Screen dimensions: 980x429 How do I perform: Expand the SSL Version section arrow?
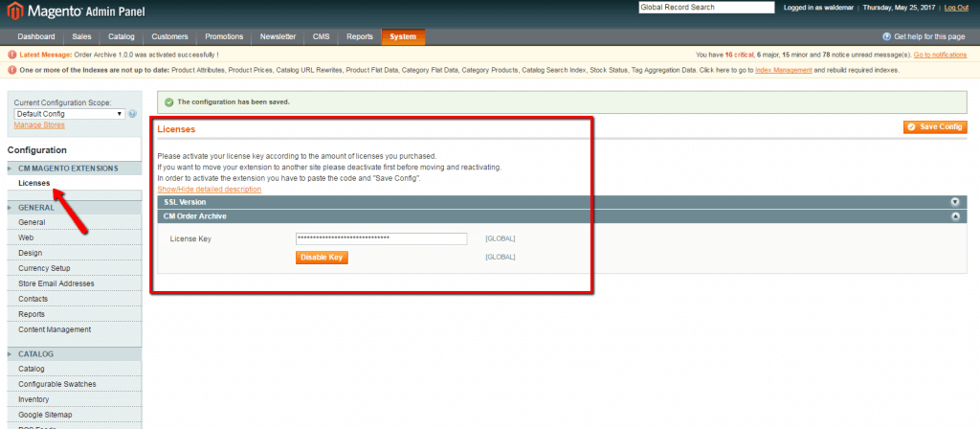[x=954, y=202]
